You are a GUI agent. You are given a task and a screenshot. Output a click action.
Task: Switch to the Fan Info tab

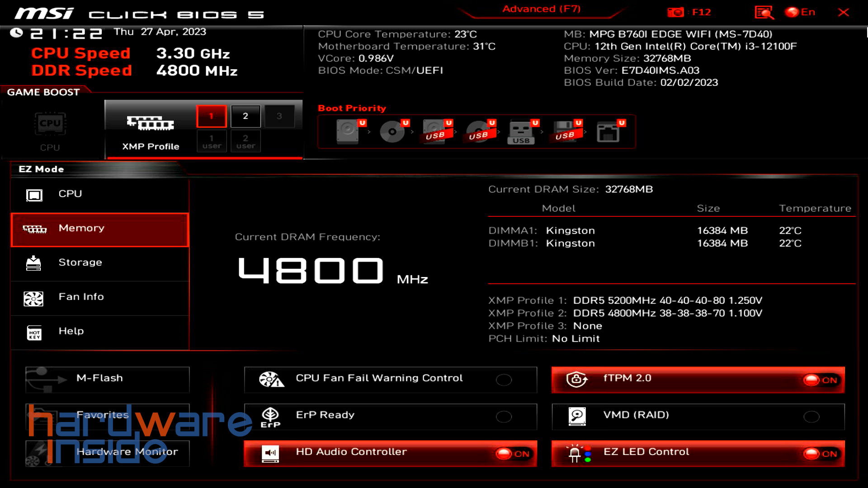[x=99, y=297]
